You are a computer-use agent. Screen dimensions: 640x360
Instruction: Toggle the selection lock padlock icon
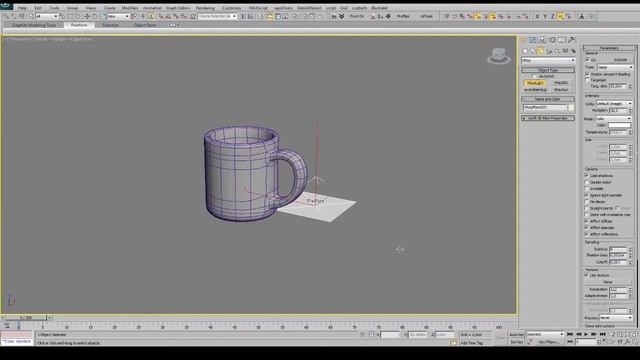362,335
